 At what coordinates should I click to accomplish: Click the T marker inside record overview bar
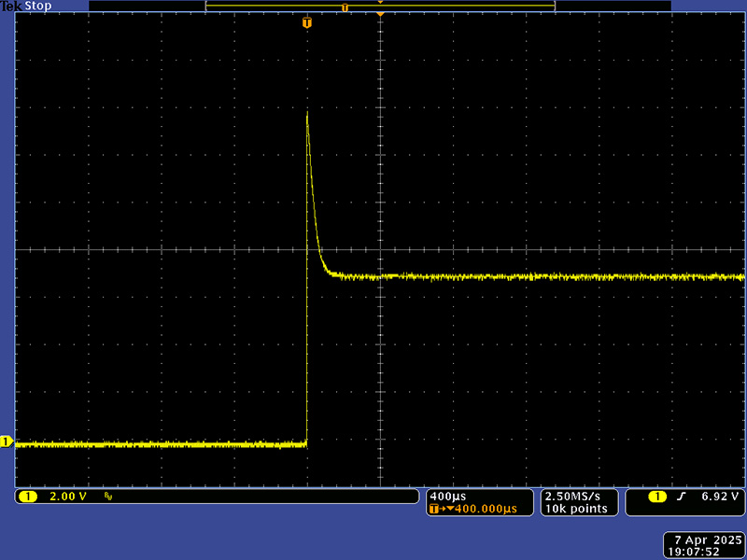coord(345,7)
